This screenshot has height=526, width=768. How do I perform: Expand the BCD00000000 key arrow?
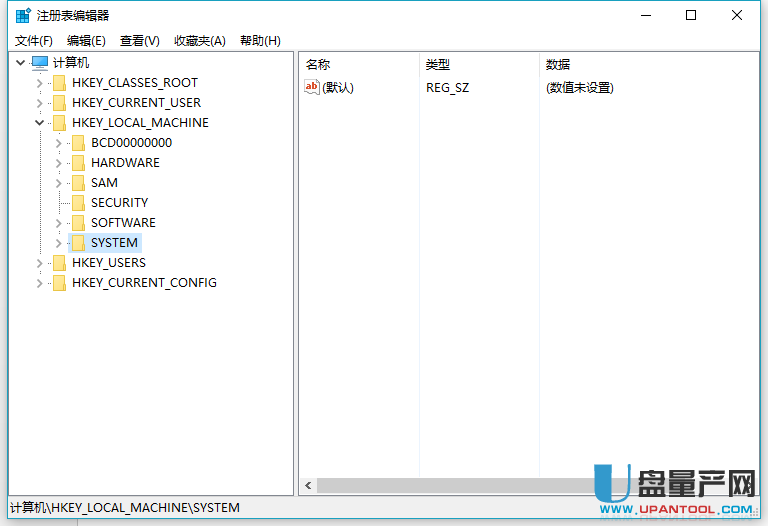pyautogui.click(x=59, y=143)
